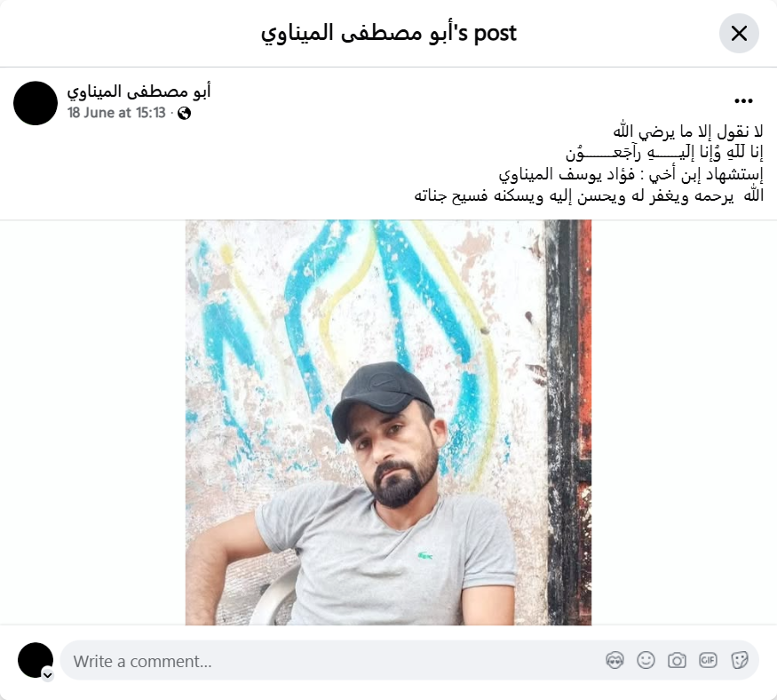Viewport: 777px width, 700px height.
Task: Click the dialog title أبو مصطفى الميناوي's post
Action: pyautogui.click(x=389, y=33)
